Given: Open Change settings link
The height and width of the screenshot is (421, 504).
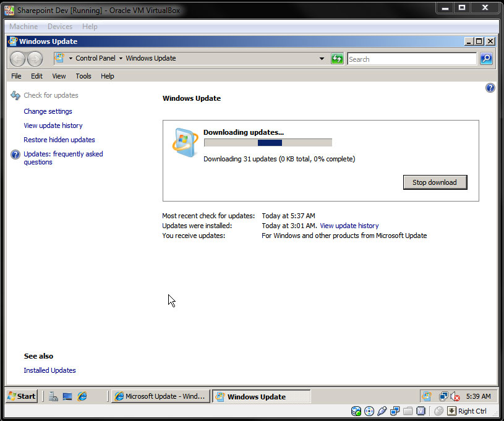Looking at the screenshot, I should pyautogui.click(x=48, y=111).
